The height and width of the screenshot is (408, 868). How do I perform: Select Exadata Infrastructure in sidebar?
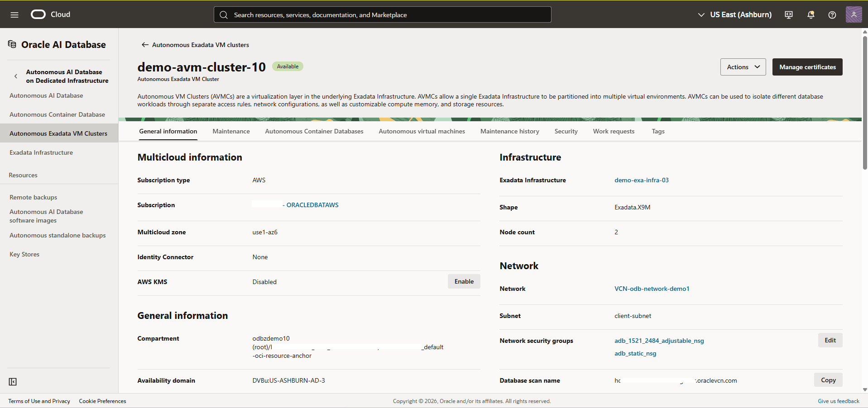coord(41,152)
